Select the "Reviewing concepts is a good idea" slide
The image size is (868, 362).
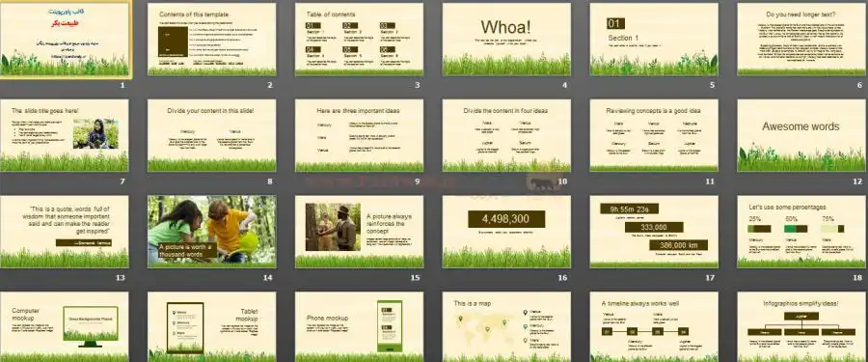click(x=654, y=135)
